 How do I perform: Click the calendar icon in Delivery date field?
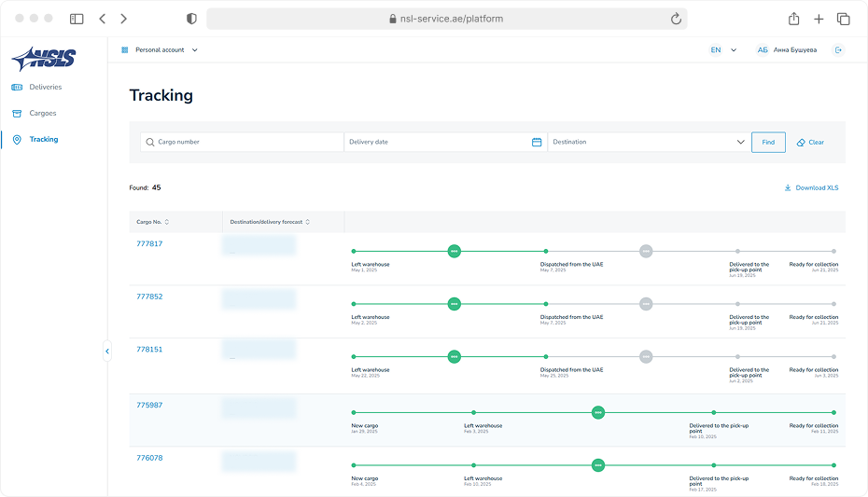tap(537, 143)
